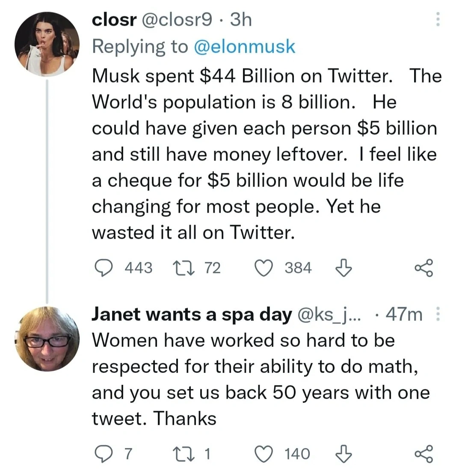Screen dimensions: 462x476
Task: Open the 3h timestamp on closr's tweet
Action: coord(241,20)
